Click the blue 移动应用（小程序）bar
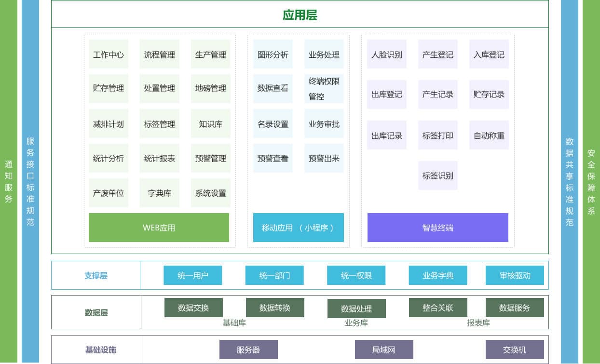The image size is (600, 364). pyautogui.click(x=298, y=228)
